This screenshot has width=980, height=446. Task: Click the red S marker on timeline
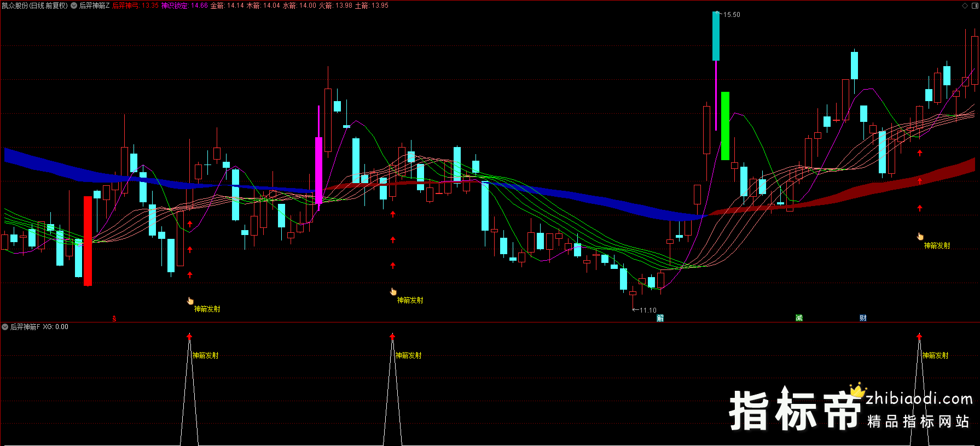[114, 319]
